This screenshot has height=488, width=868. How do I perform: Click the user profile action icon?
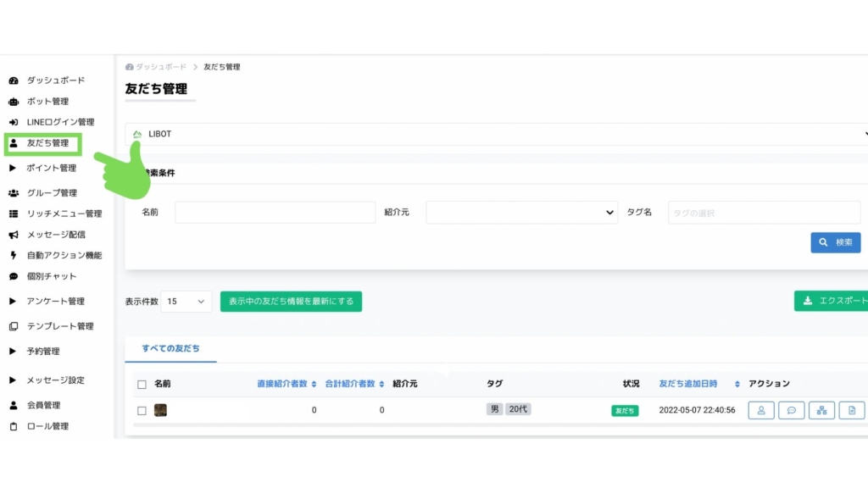click(x=760, y=411)
